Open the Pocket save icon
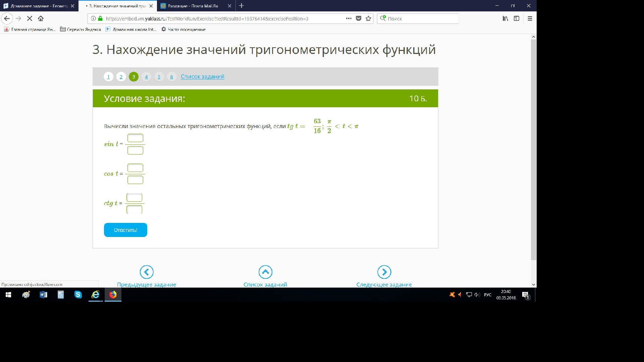Viewport: 644px width, 362px height. click(x=359, y=18)
